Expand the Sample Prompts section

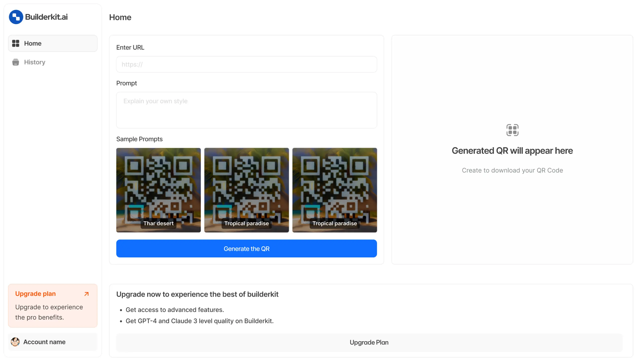[x=139, y=139]
